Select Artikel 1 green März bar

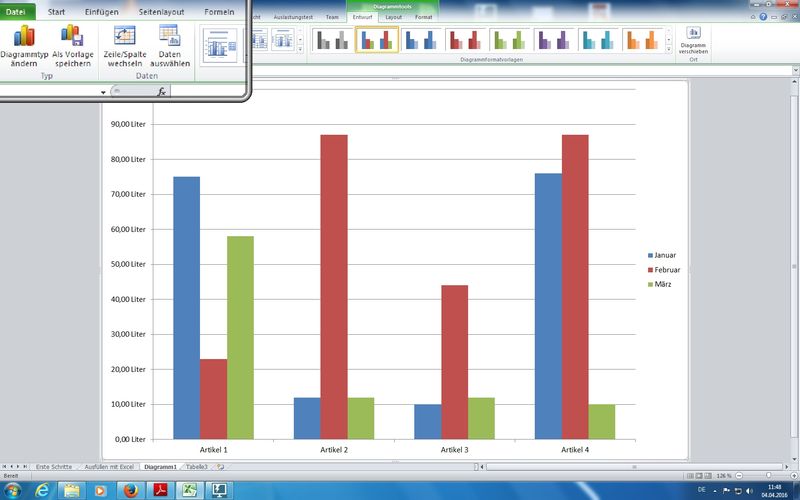pos(240,337)
